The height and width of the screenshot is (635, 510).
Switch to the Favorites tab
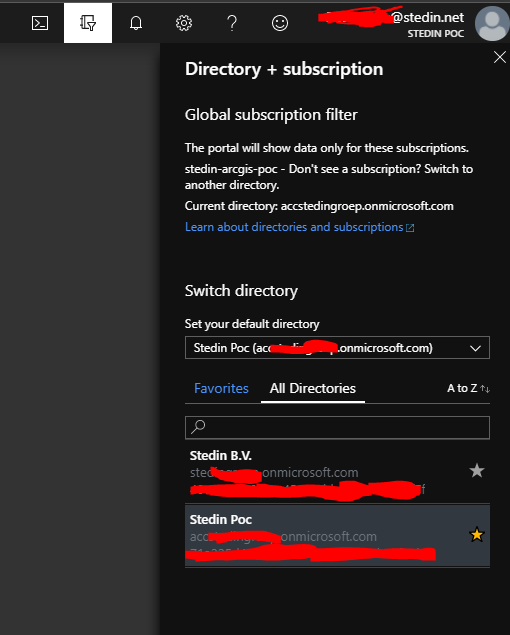click(x=221, y=388)
